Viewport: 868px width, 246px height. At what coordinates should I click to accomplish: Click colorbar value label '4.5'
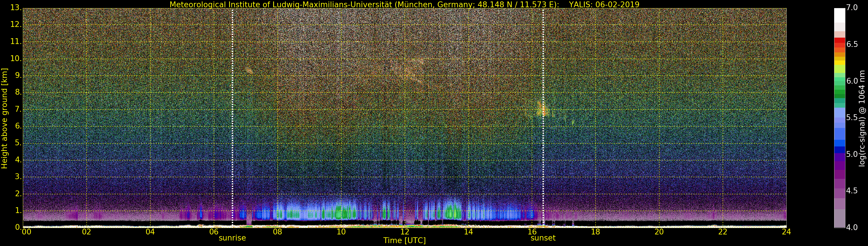[852, 191]
